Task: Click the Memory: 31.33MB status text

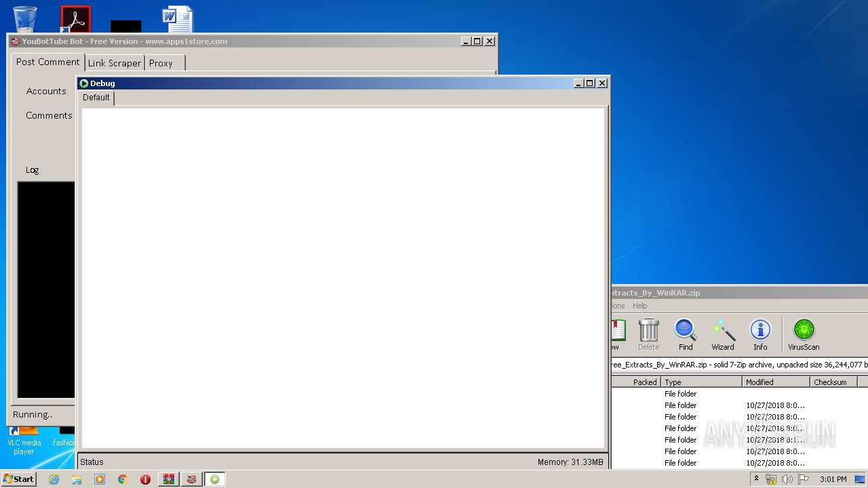Action: 570,462
